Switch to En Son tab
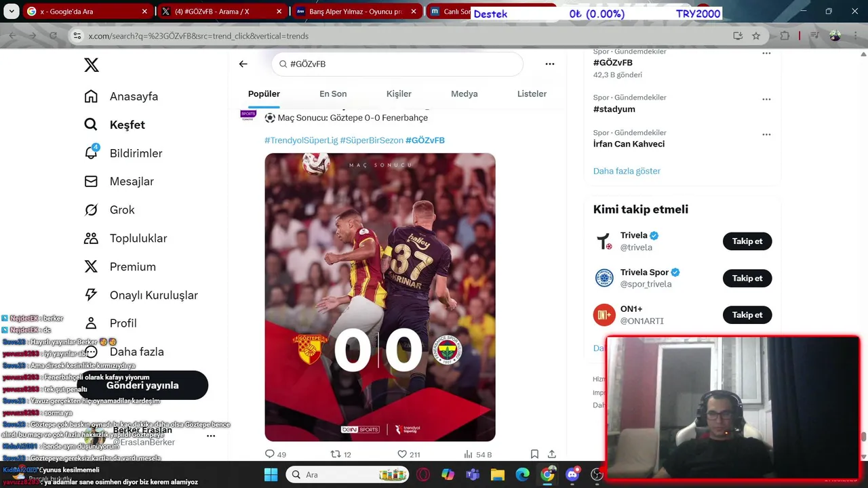The height and width of the screenshot is (488, 868). coord(333,94)
